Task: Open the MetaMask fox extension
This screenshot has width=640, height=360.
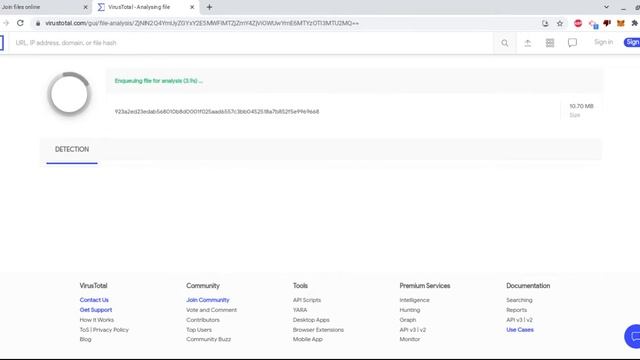Action: (620, 24)
